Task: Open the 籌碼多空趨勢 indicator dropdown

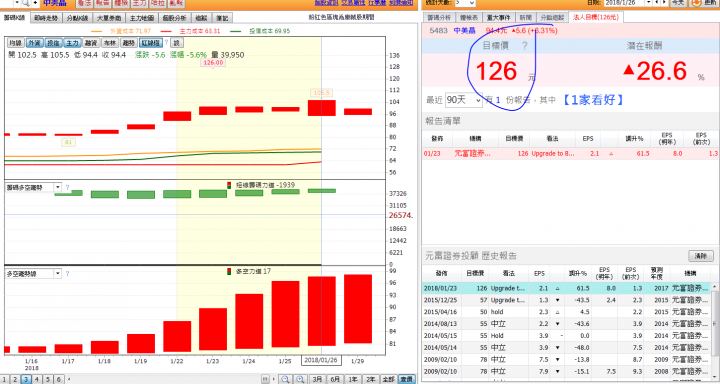Action: [x=57, y=187]
